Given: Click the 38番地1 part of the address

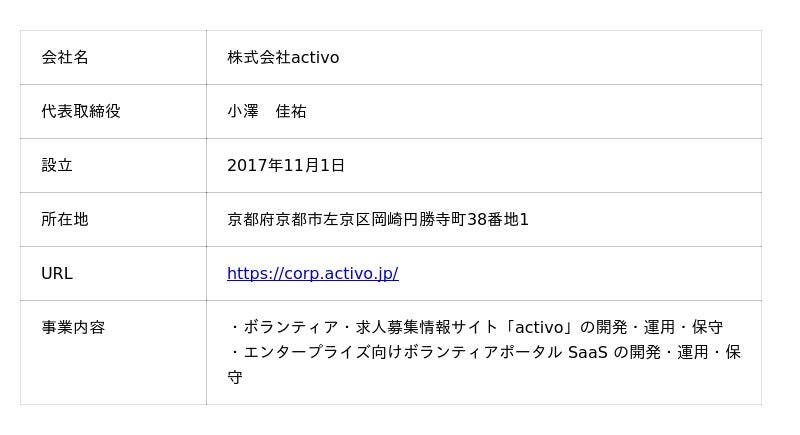Looking at the screenshot, I should pyautogui.click(x=498, y=219).
